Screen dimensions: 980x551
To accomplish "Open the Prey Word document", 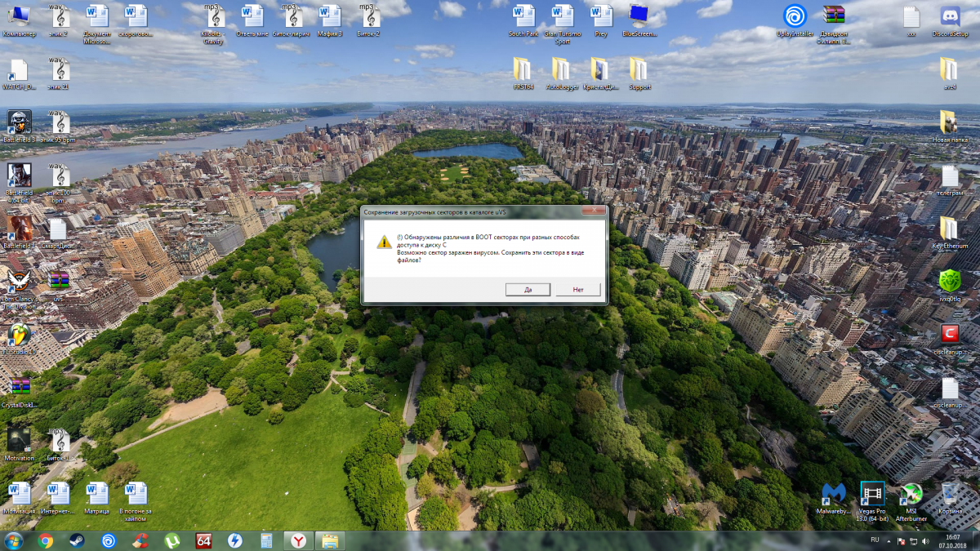I will pyautogui.click(x=601, y=21).
